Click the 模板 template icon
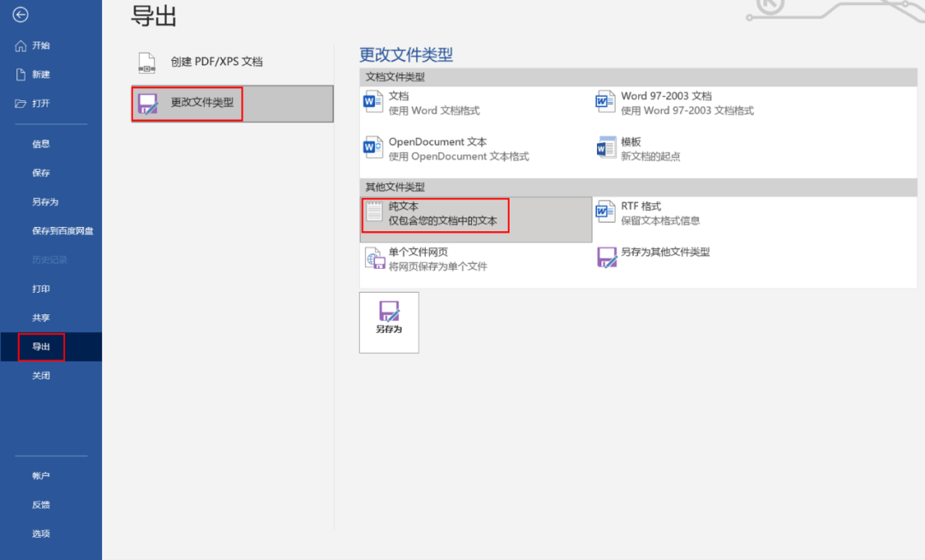This screenshot has height=560, width=925. click(606, 148)
